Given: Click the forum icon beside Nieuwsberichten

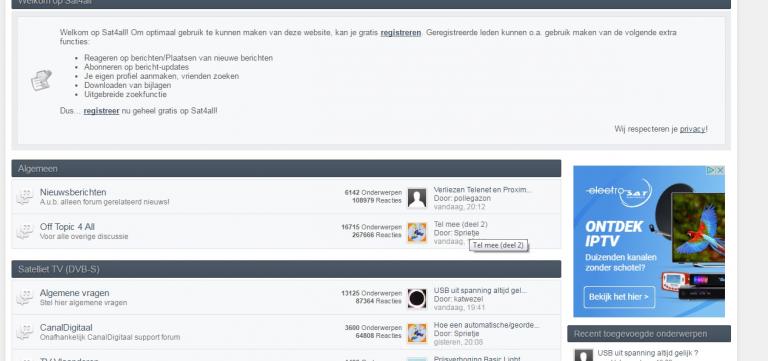Looking at the screenshot, I should pyautogui.click(x=24, y=197).
